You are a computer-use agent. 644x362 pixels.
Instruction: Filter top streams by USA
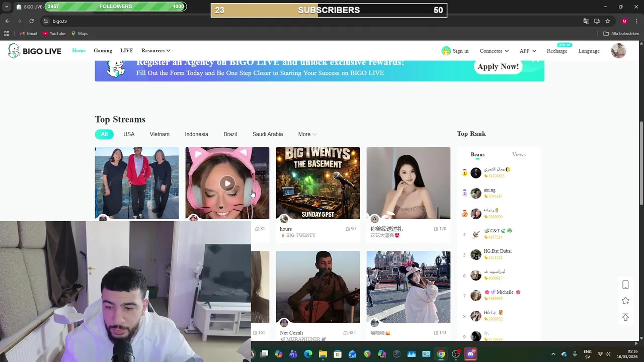pyautogui.click(x=129, y=134)
